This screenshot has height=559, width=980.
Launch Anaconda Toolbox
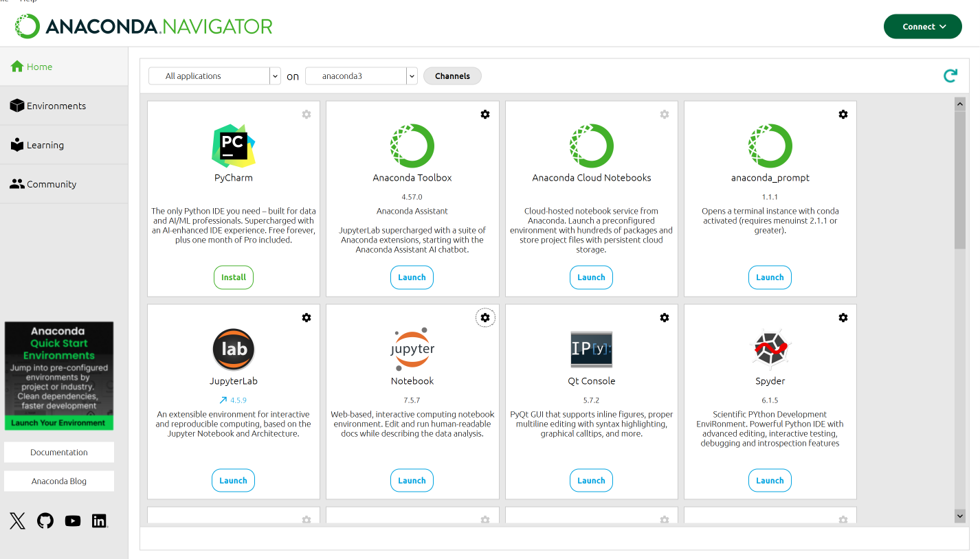[x=412, y=277]
